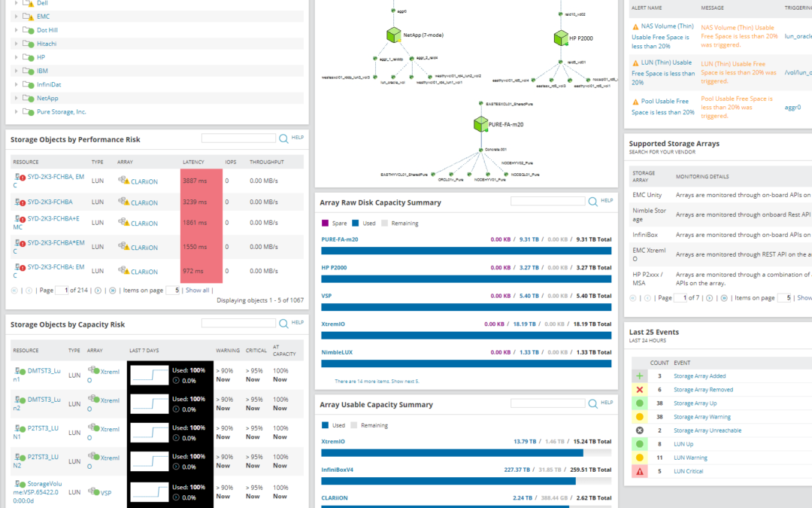Expand the IBM vendor node
The width and height of the screenshot is (812, 508).
16,71
